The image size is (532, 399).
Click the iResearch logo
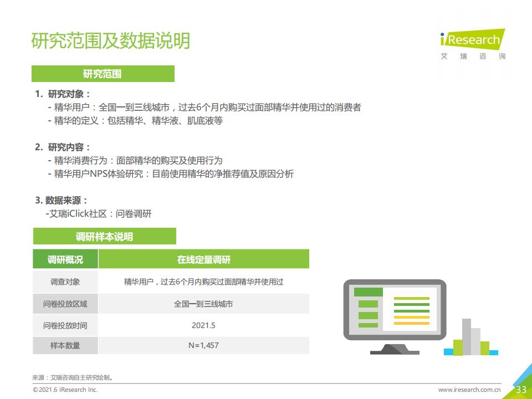coord(473,39)
